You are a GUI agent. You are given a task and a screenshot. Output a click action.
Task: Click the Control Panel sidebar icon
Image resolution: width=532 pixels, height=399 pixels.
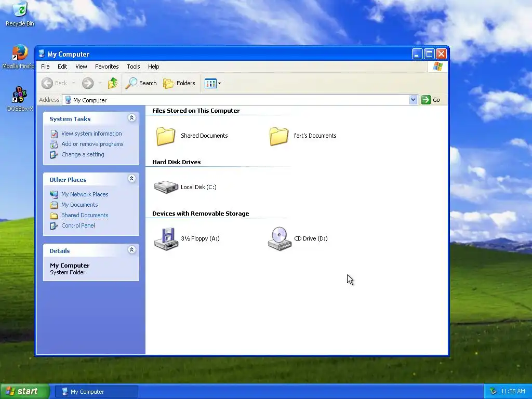coord(54,225)
